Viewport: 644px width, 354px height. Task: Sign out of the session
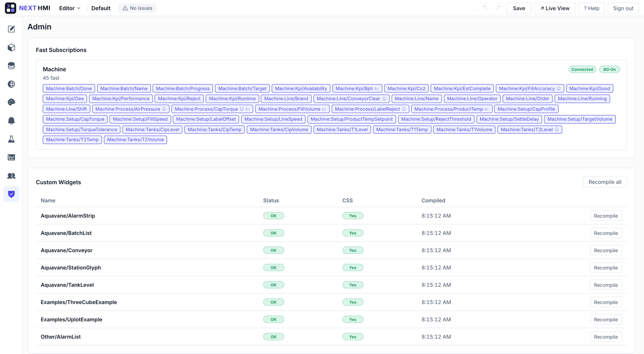[x=623, y=8]
